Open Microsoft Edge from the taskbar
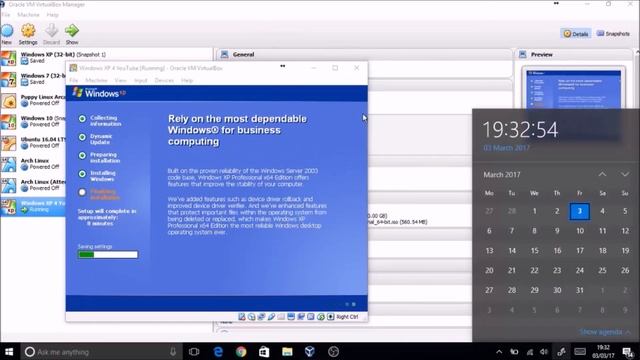The height and width of the screenshot is (360, 640). 218,352
